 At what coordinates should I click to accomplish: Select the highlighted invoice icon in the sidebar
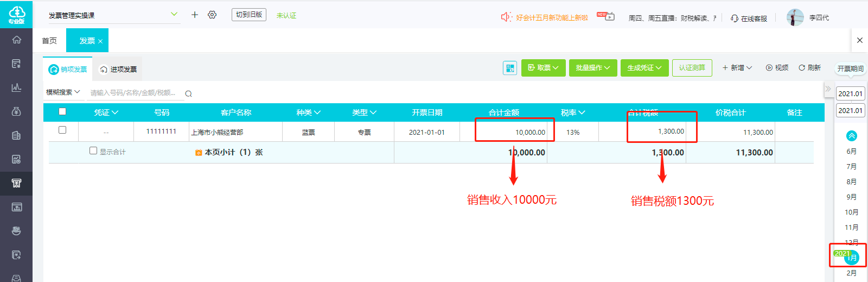pyautogui.click(x=16, y=183)
